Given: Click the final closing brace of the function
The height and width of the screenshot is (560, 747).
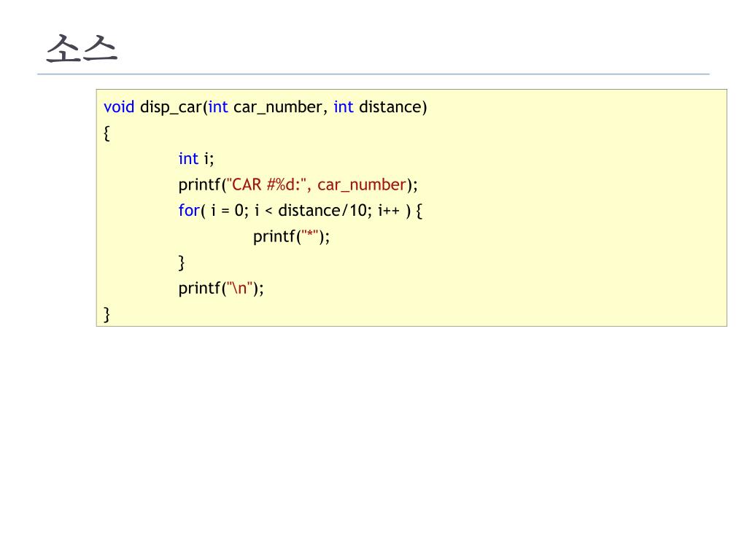Looking at the screenshot, I should pyautogui.click(x=107, y=315).
